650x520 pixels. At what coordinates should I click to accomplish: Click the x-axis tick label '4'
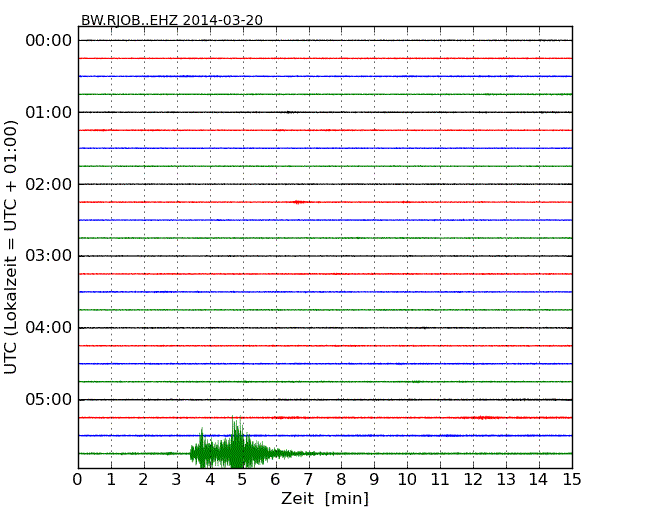coord(210,480)
